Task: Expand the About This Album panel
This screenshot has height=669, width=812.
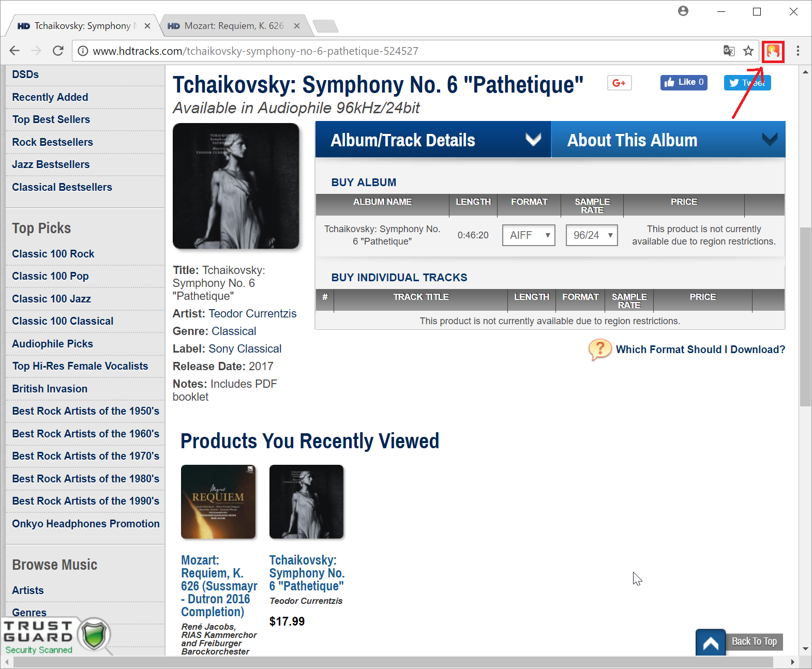Action: (668, 140)
